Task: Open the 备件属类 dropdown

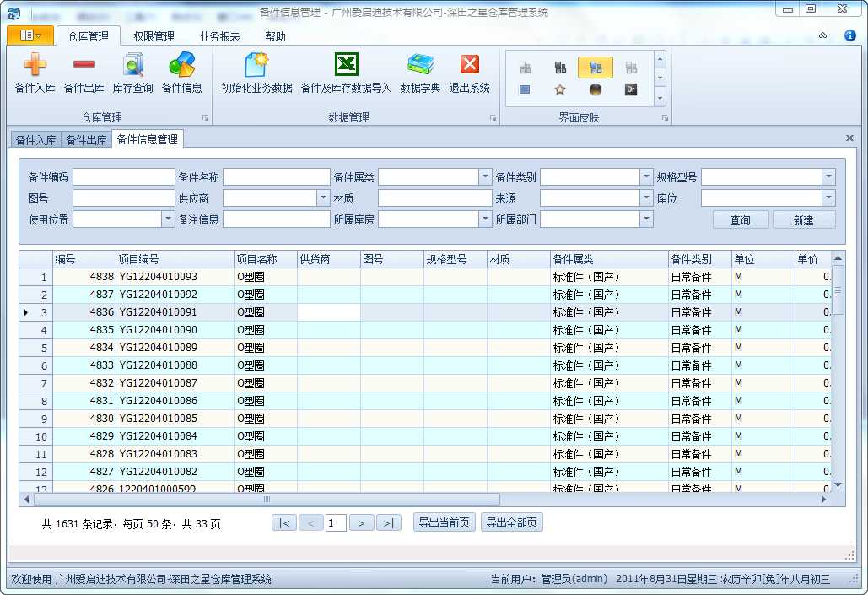Action: tap(485, 176)
